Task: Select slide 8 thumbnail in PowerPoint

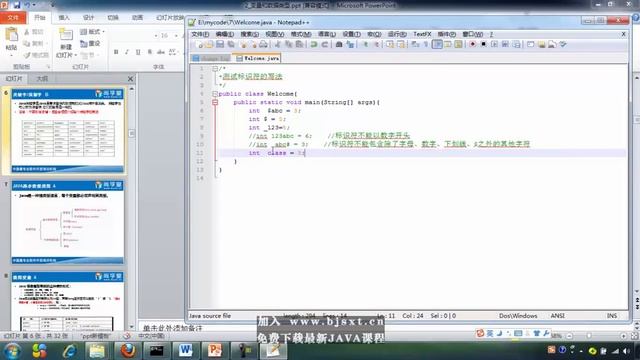Action: click(67, 301)
